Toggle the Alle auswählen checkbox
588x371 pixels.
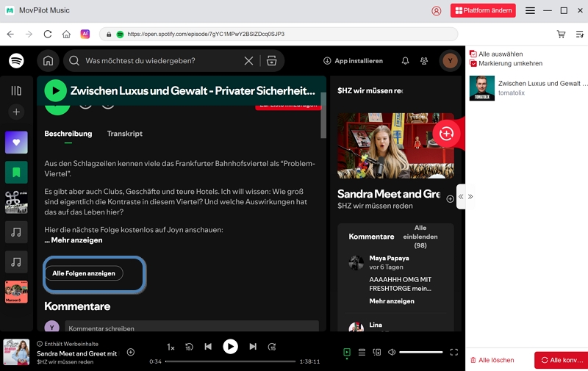[473, 54]
